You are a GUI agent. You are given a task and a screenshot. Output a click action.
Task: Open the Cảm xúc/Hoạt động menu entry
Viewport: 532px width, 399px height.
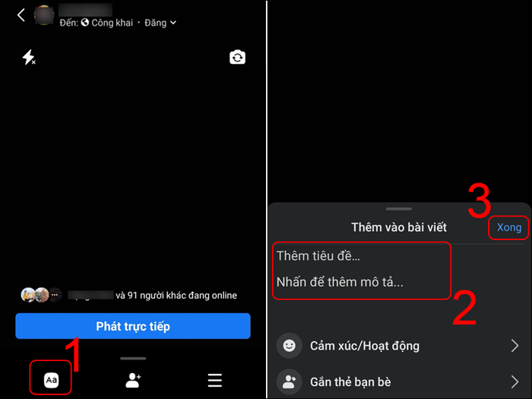pyautogui.click(x=399, y=346)
